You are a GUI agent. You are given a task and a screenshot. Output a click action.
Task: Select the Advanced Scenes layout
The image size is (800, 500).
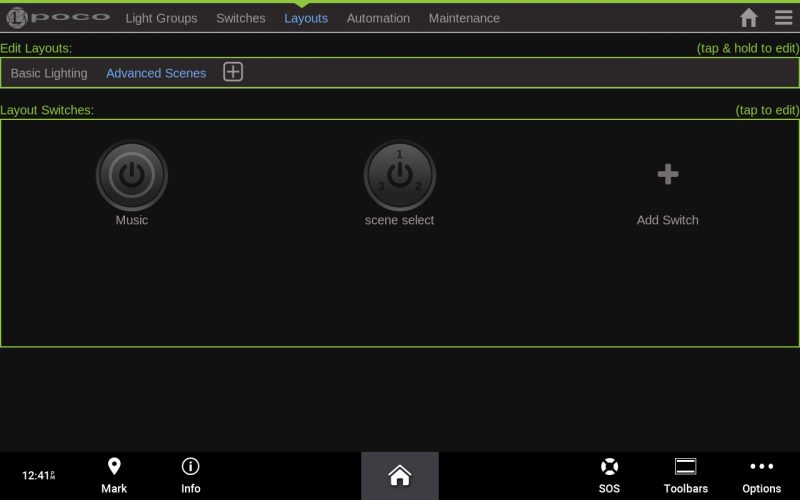(156, 73)
